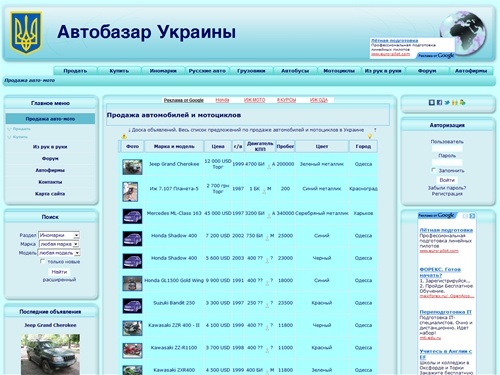
Task: Click the 'Войти' login button
Action: click(447, 180)
